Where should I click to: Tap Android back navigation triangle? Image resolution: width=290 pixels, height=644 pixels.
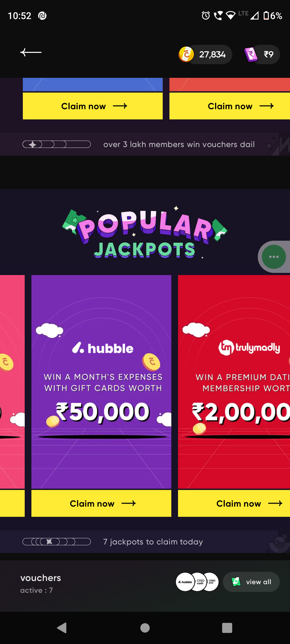pyautogui.click(x=62, y=628)
